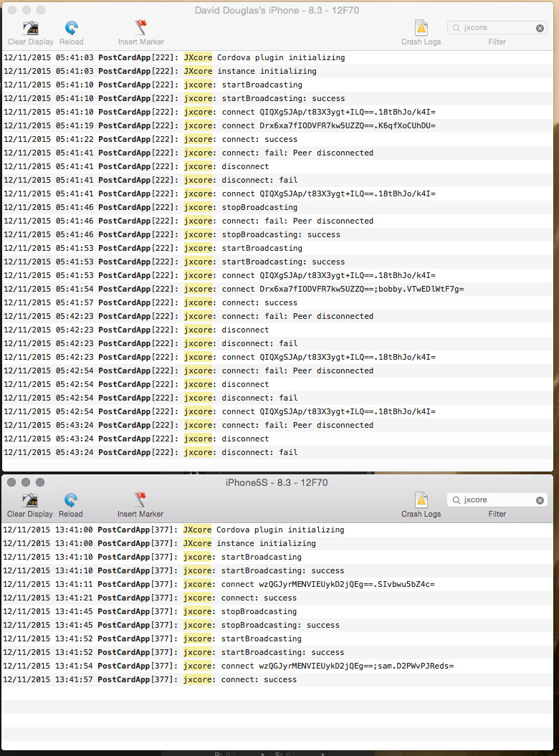Viewport: 559px width, 756px height.
Task: Select 13:41:00 'Cordova plugin initializing' log line
Action: coord(277,530)
